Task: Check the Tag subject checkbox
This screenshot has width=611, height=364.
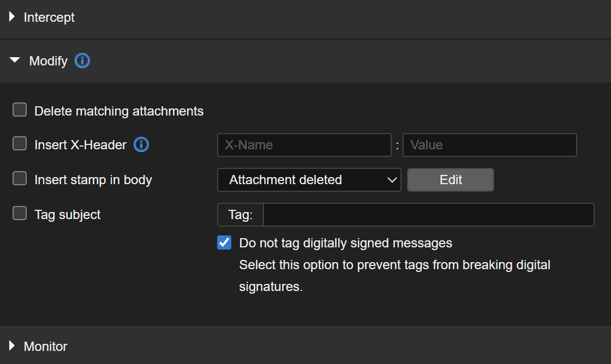Action: click(20, 214)
